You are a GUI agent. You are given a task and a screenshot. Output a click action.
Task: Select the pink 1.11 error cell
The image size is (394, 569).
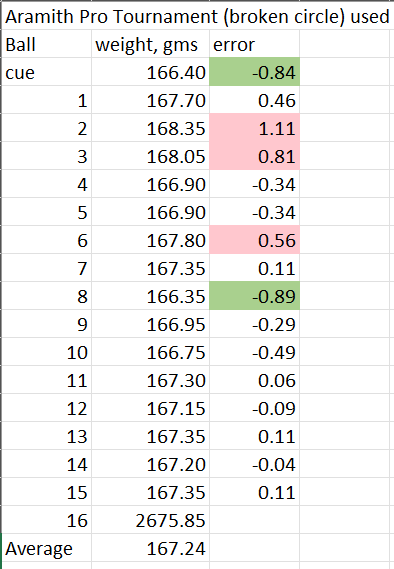254,128
